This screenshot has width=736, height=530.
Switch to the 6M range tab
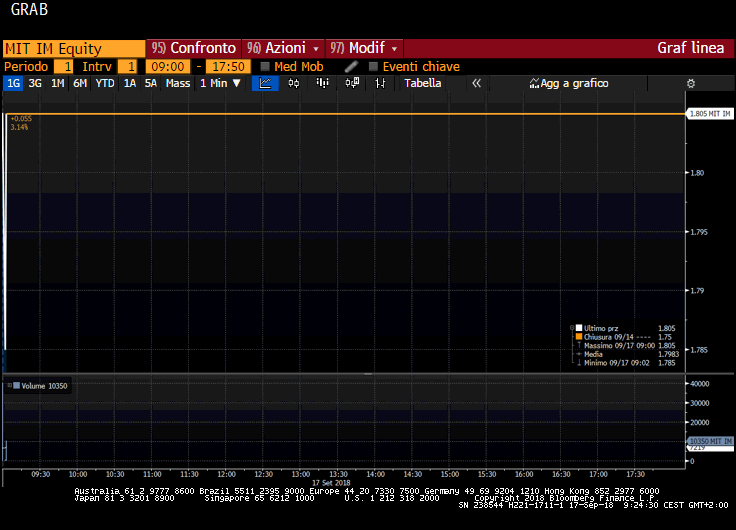(80, 84)
